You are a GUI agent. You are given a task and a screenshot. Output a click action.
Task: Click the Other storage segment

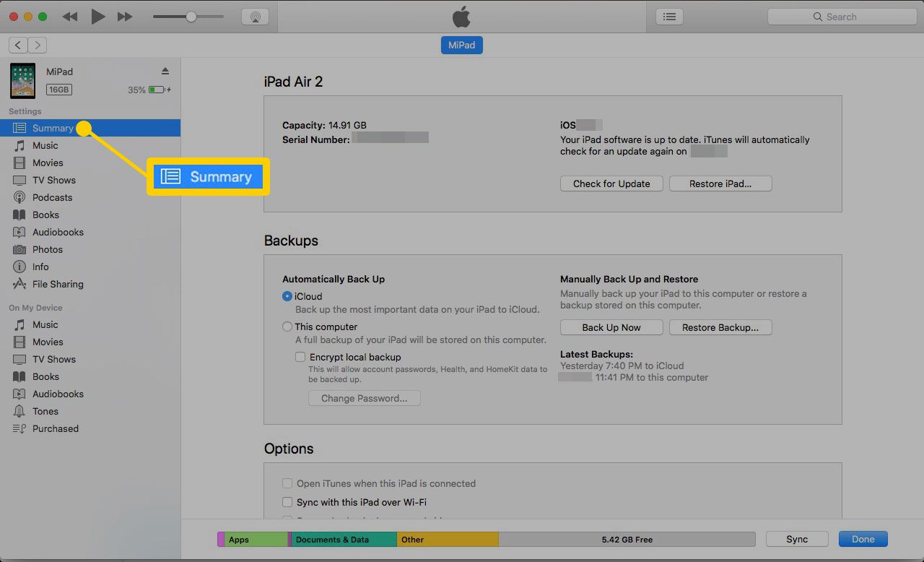448,540
